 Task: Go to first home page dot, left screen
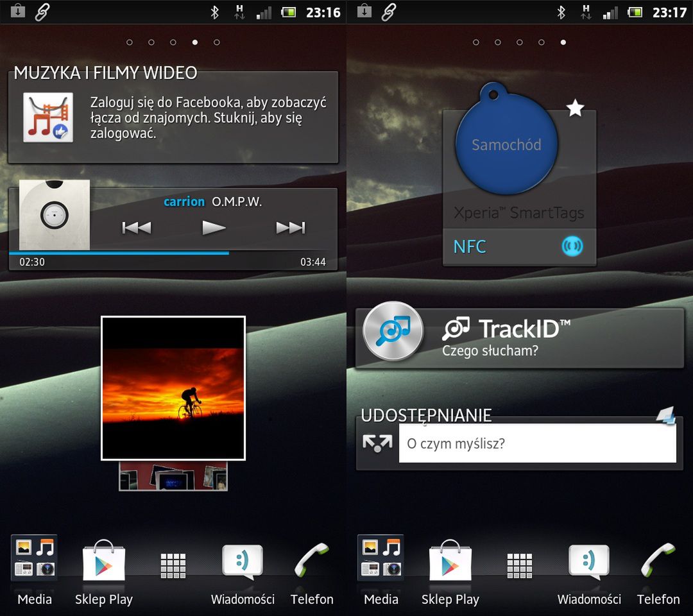coord(130,42)
